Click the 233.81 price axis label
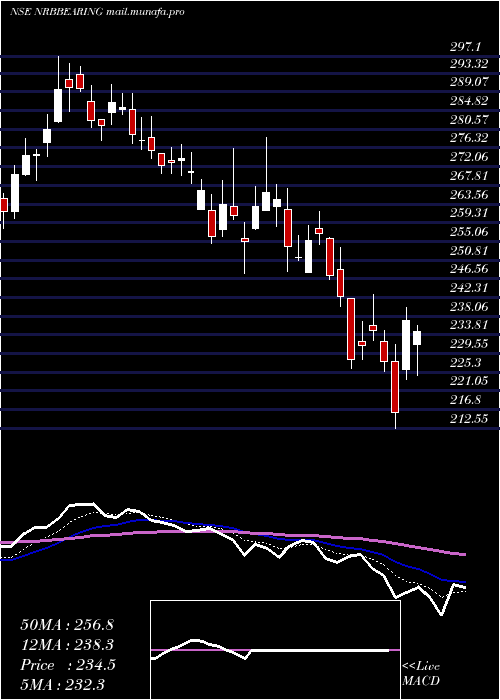The width and height of the screenshot is (500, 700). pos(468,325)
